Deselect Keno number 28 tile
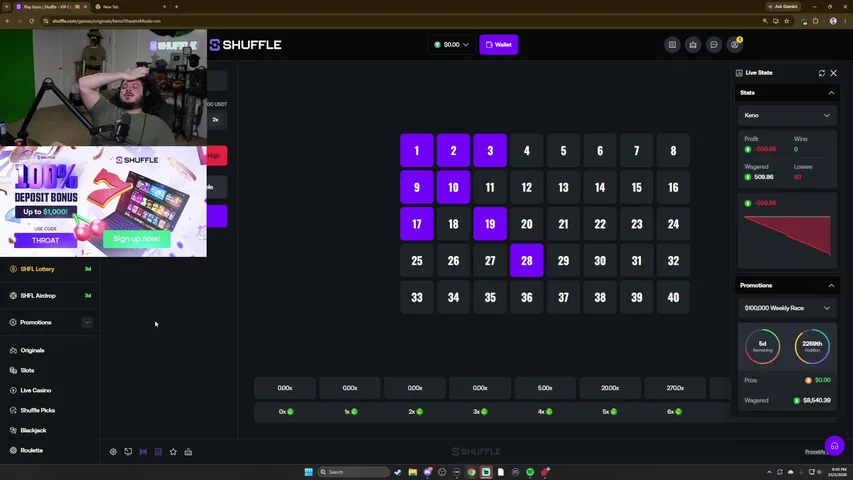 tap(527, 261)
